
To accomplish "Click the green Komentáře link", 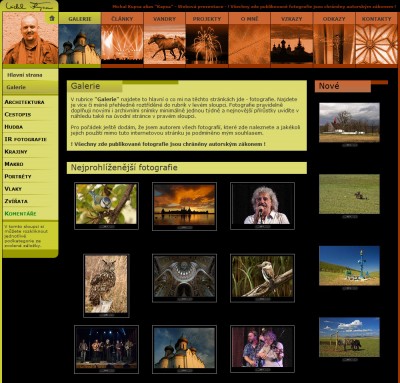I will [x=20, y=213].
